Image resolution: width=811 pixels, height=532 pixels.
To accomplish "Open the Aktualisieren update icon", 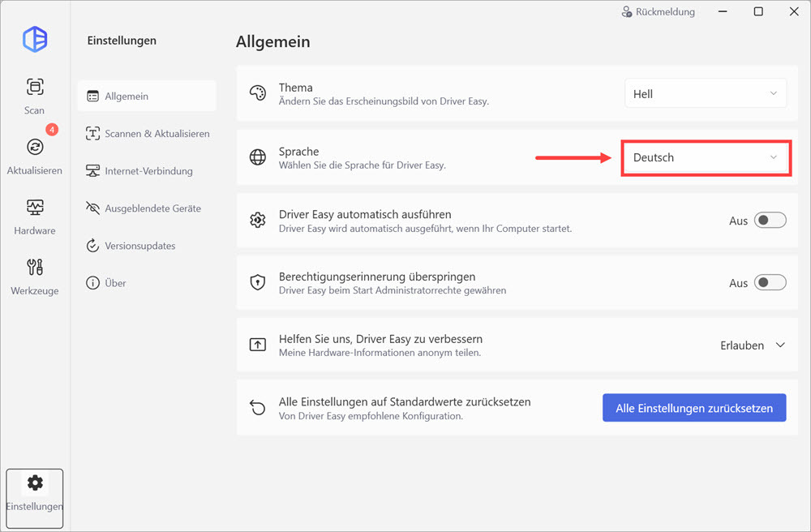I will tap(35, 147).
